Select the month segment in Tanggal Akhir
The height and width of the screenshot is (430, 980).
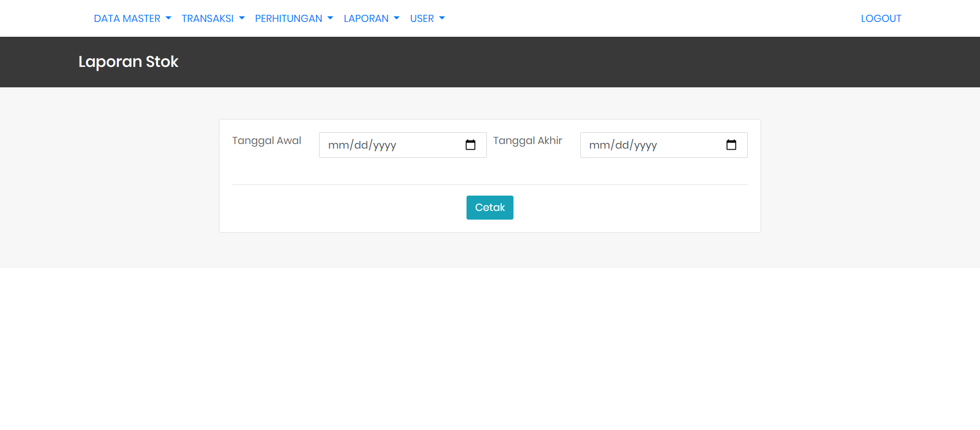coord(599,146)
